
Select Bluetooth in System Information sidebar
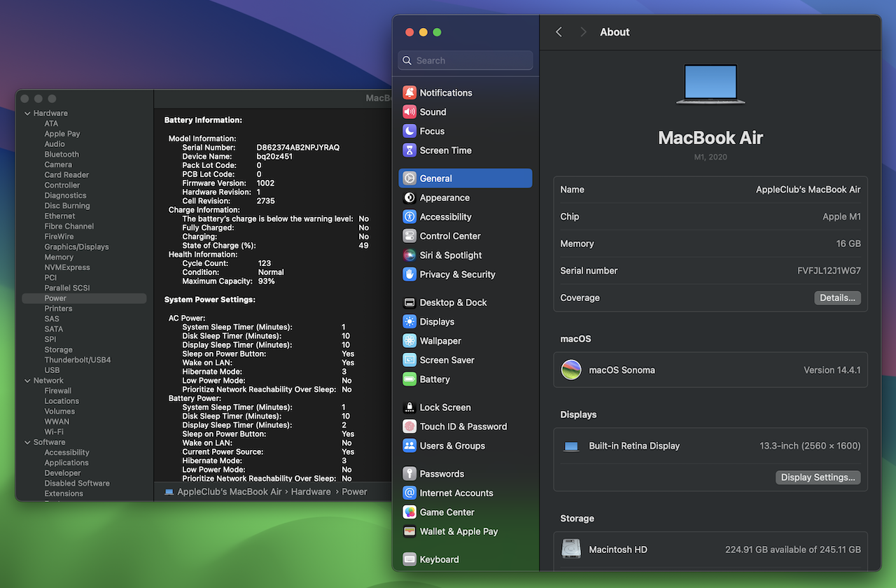coord(62,155)
